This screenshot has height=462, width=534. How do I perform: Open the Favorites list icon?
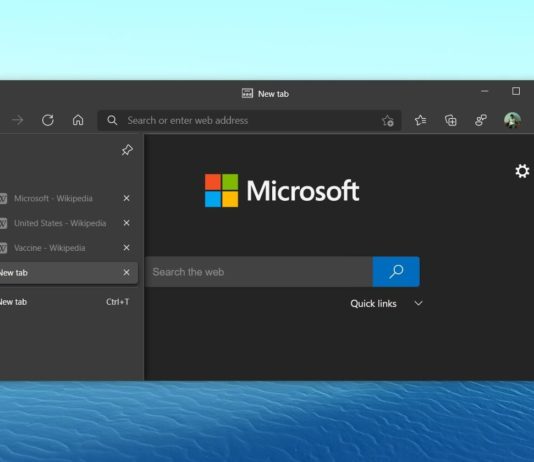point(420,120)
